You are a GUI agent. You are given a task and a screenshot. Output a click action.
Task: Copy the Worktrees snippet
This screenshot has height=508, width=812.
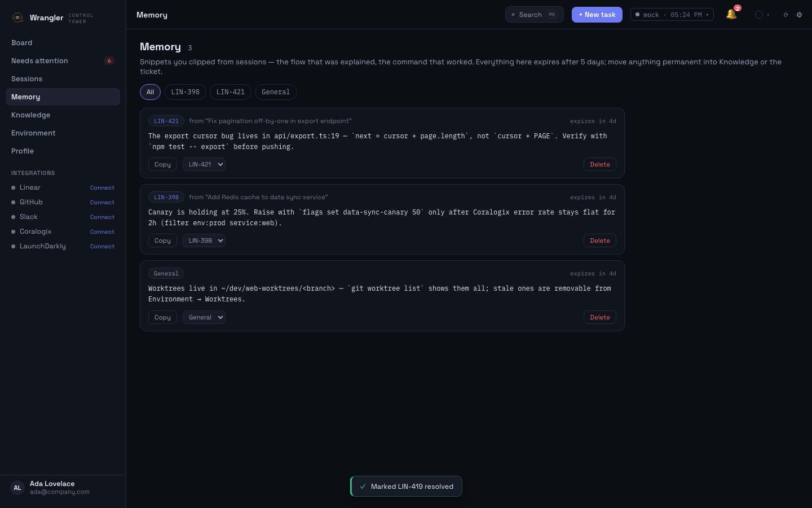pyautogui.click(x=162, y=317)
